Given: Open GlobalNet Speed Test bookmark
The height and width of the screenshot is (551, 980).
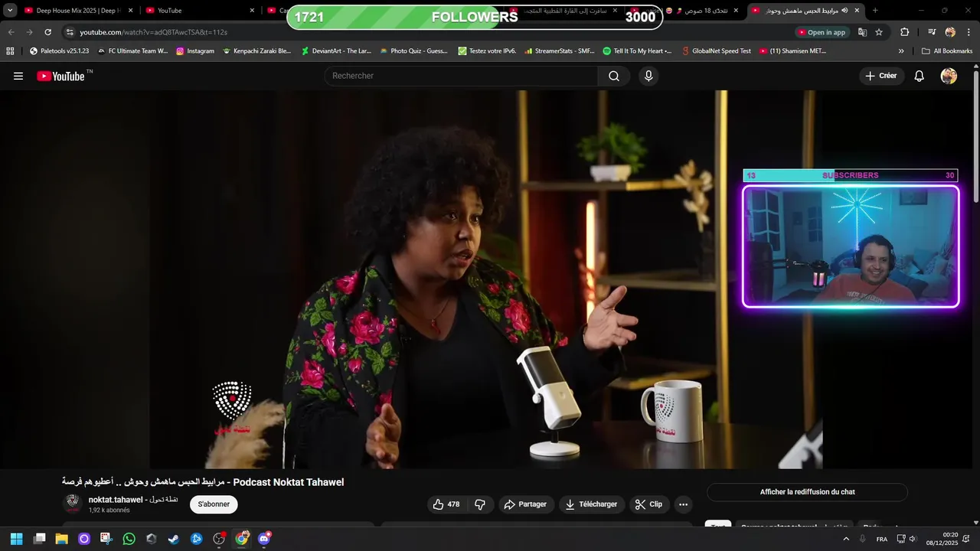Looking at the screenshot, I should click(716, 51).
